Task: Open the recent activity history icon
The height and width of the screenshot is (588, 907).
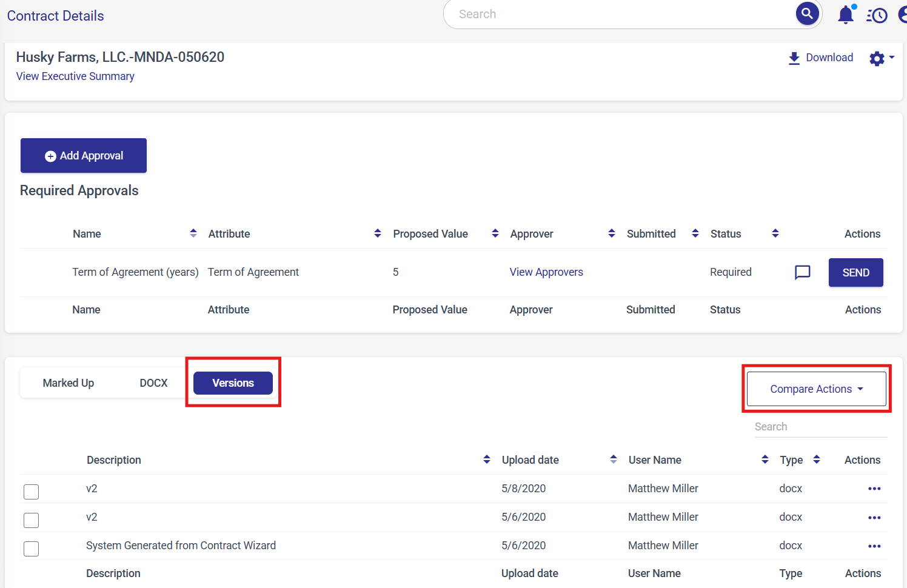Action: coord(877,15)
